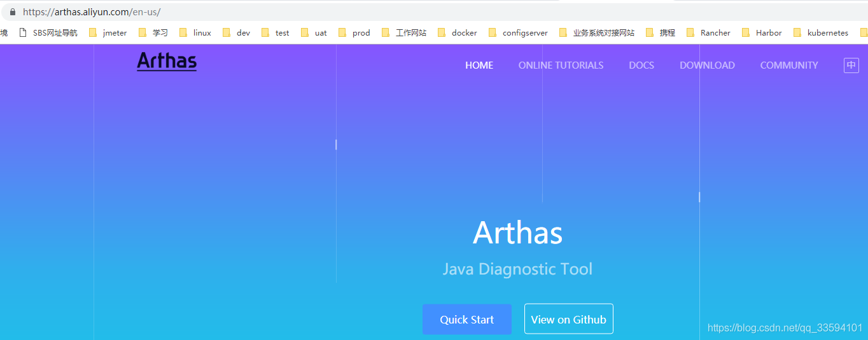
Task: Open the dev bookmark folder
Action: point(236,32)
